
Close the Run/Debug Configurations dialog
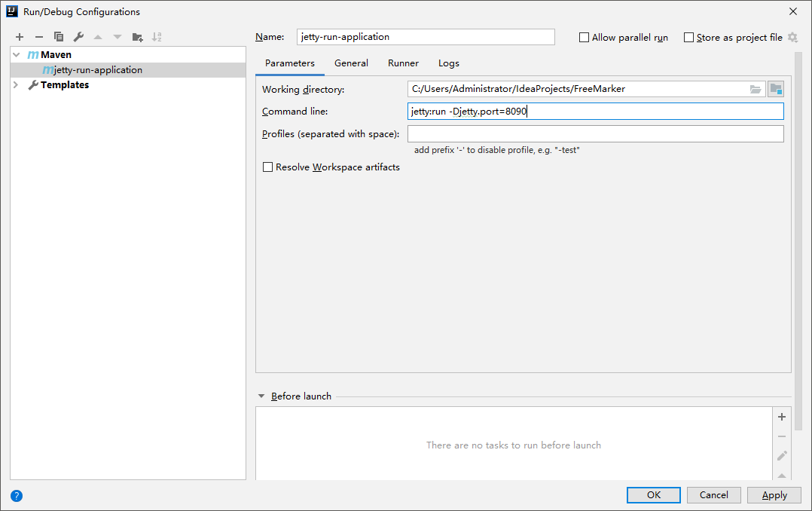pos(793,11)
